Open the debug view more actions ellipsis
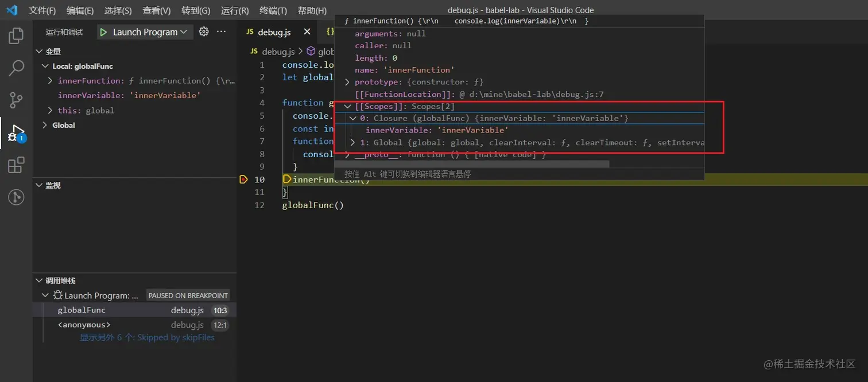868x382 pixels. [x=222, y=32]
